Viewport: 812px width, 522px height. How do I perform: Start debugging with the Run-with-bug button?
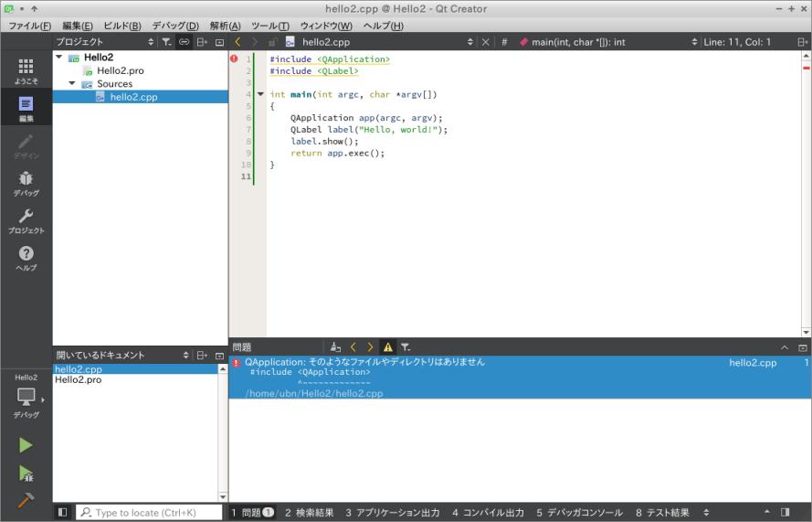[x=26, y=474]
